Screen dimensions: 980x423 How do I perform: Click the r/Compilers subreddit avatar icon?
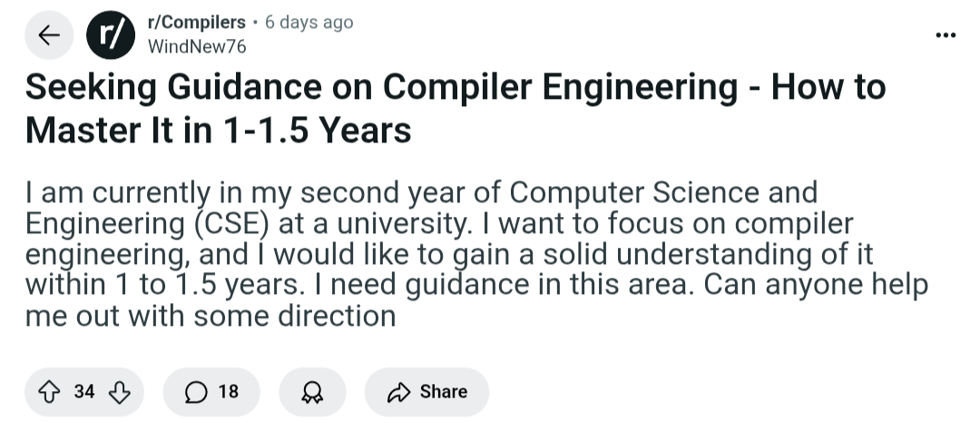pyautogui.click(x=107, y=34)
